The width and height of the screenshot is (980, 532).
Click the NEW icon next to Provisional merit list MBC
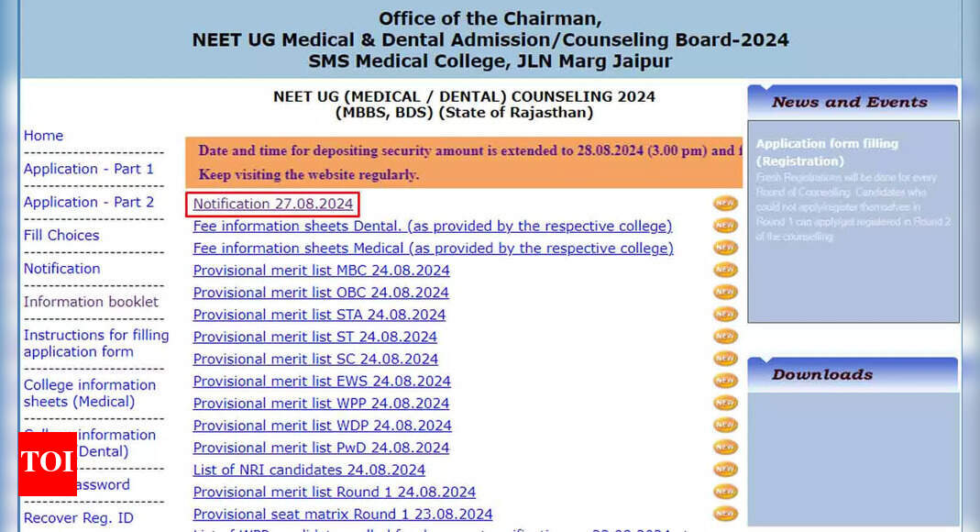tap(724, 270)
